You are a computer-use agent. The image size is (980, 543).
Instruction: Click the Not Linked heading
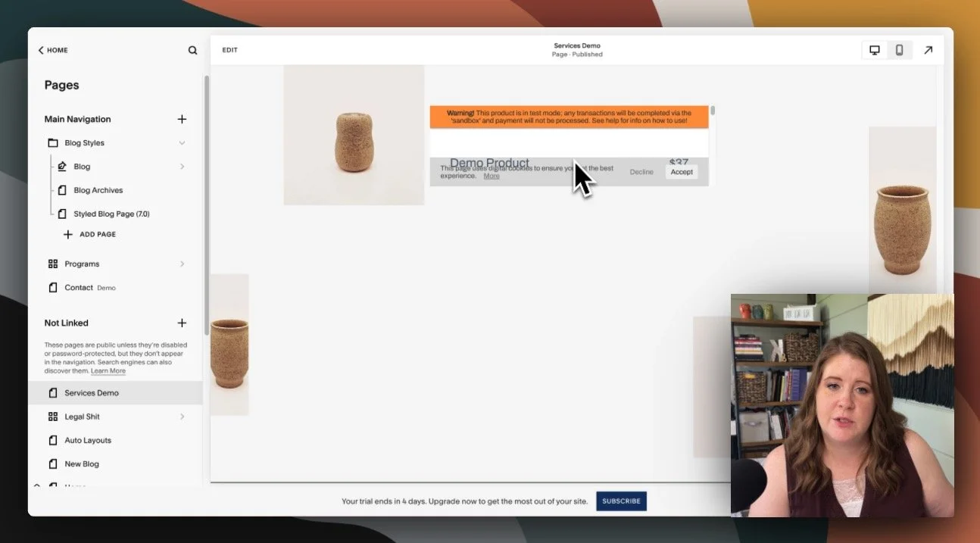click(66, 323)
